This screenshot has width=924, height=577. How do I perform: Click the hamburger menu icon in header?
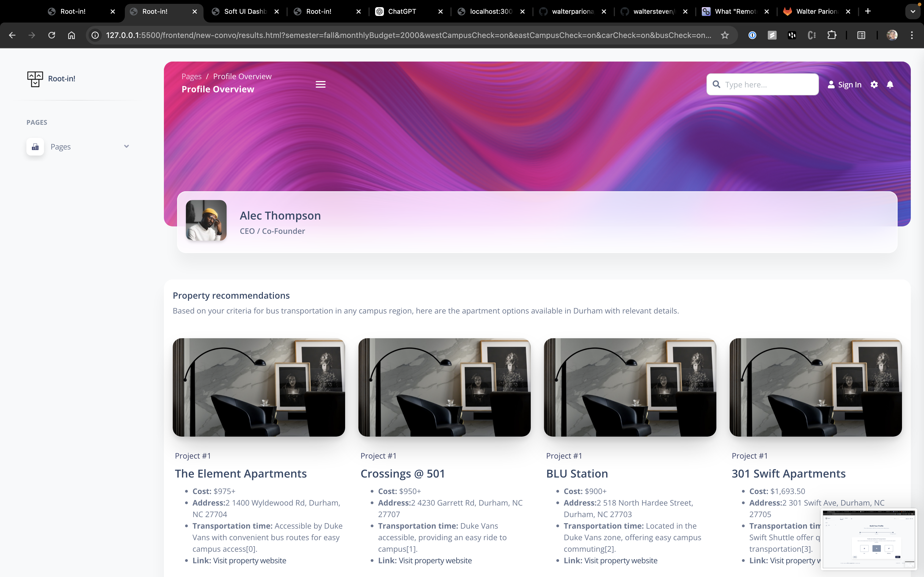[320, 84]
